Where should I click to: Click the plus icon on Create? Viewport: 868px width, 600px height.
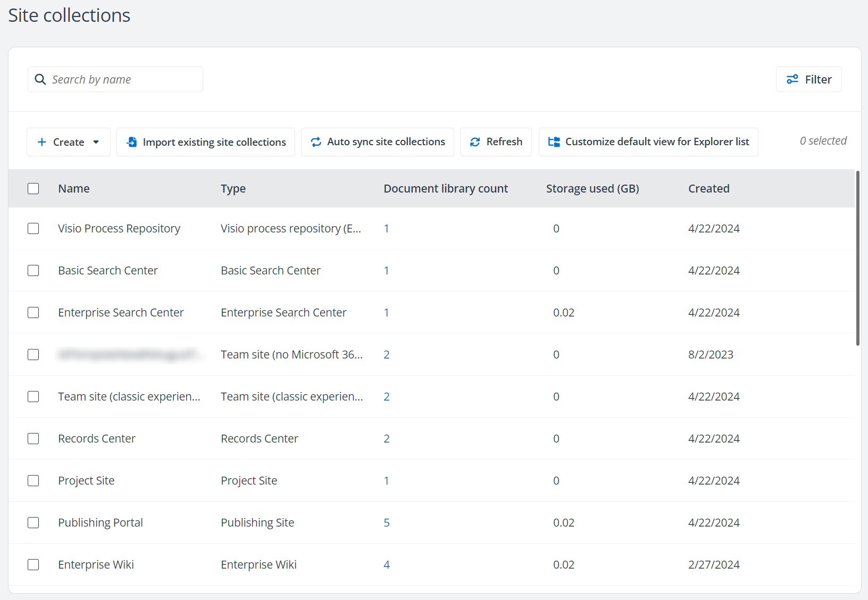pos(41,142)
